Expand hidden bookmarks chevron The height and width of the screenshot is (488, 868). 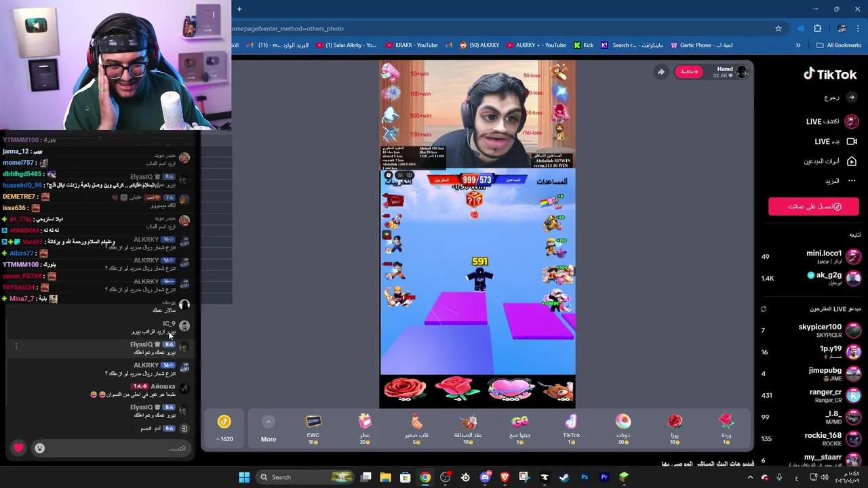pos(798,45)
